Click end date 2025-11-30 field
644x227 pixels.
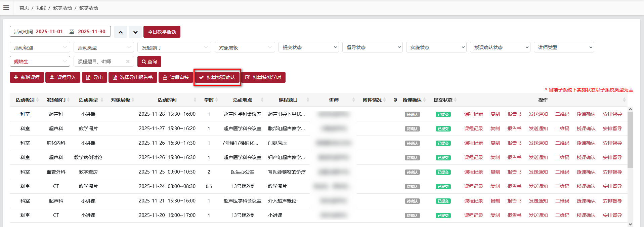92,32
